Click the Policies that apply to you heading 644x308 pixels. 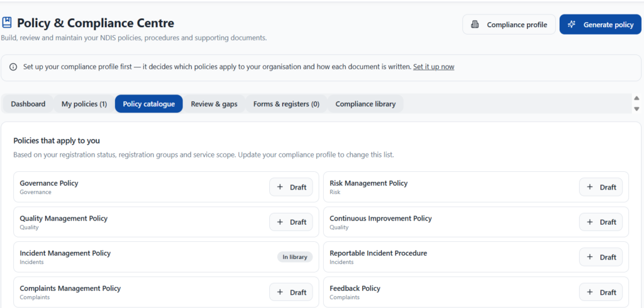point(57,141)
